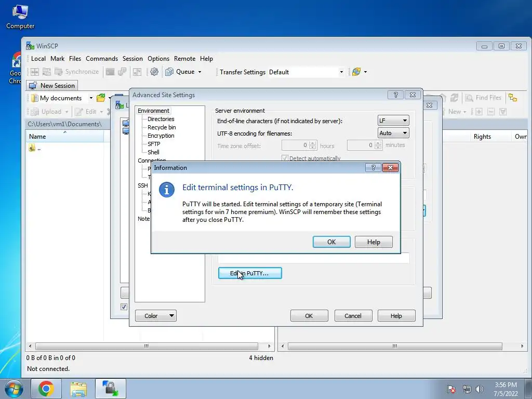Screen dimensions: 532x399
Task: Click the Edit toolbar icon
Action: 79,112
